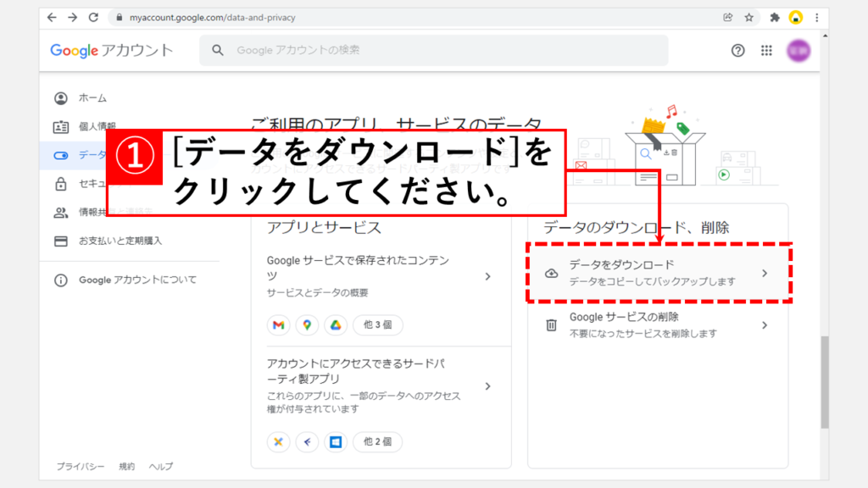Viewport: 868px width, 488px height.
Task: Click the browser back arrow
Action: 53,17
